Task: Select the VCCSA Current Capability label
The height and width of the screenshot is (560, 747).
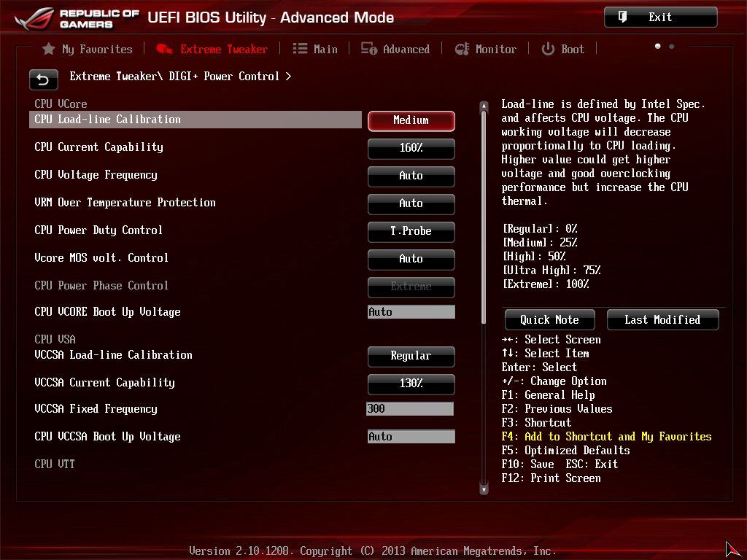Action: coord(105,382)
